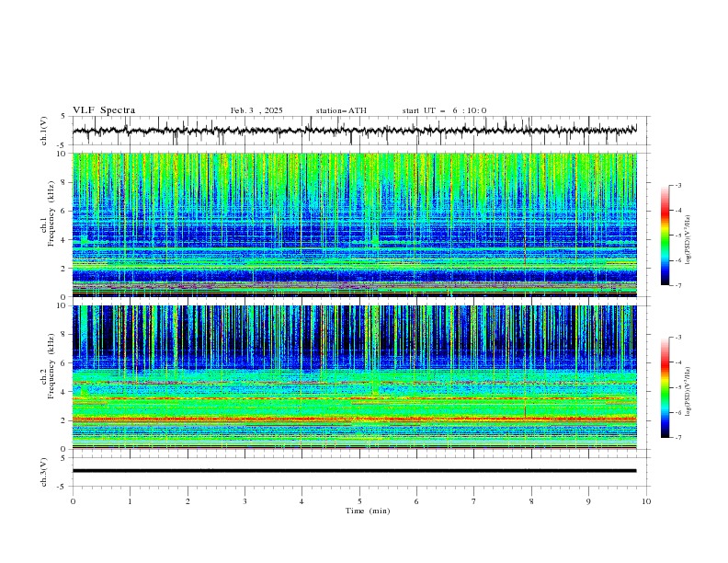Click the 'station=ATH' label

(x=341, y=110)
